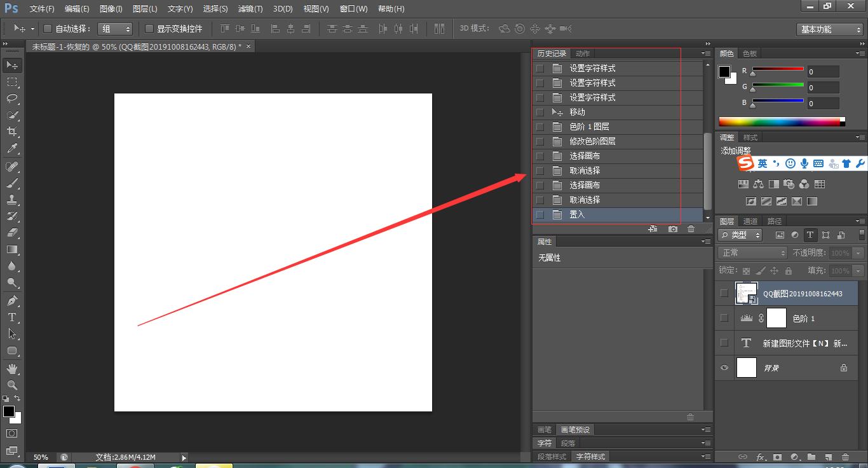The image size is (868, 468).
Task: Enable the 显示变换控件 checkbox
Action: 149,29
